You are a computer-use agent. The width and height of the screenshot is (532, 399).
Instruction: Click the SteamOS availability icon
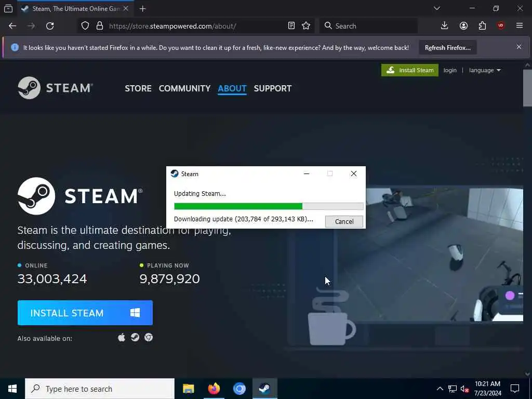tap(135, 337)
